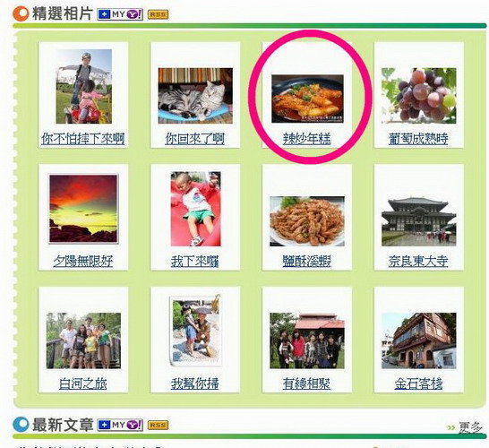View the 白河之旅 group photo thumbnail
489x448 pixels.
coord(83,340)
